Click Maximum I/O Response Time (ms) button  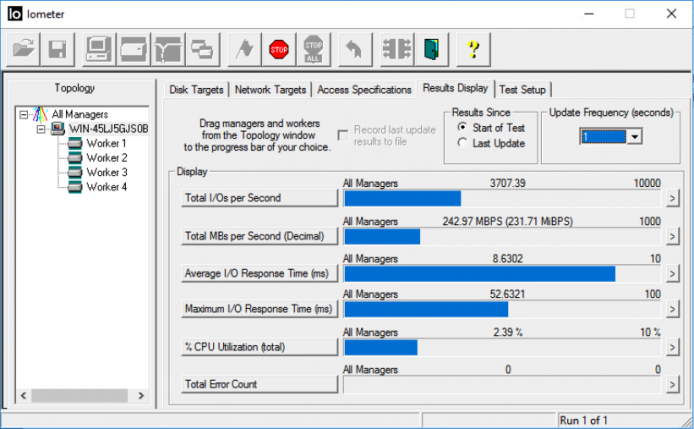coord(259,309)
